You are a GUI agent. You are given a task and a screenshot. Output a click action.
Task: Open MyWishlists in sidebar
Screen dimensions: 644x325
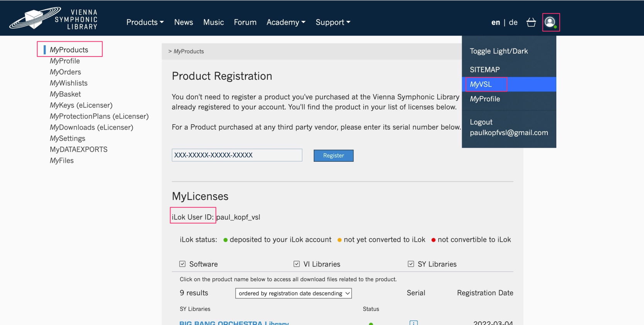(69, 83)
